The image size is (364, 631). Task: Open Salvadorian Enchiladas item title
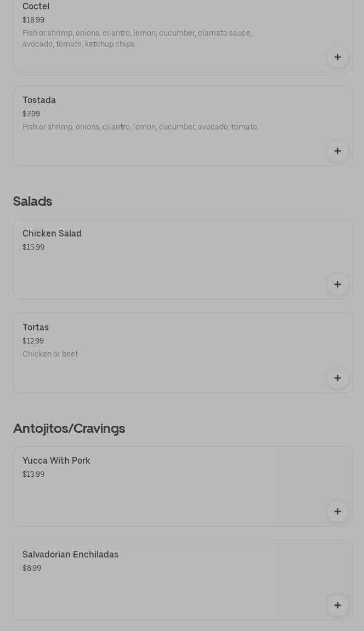pyautogui.click(x=70, y=555)
